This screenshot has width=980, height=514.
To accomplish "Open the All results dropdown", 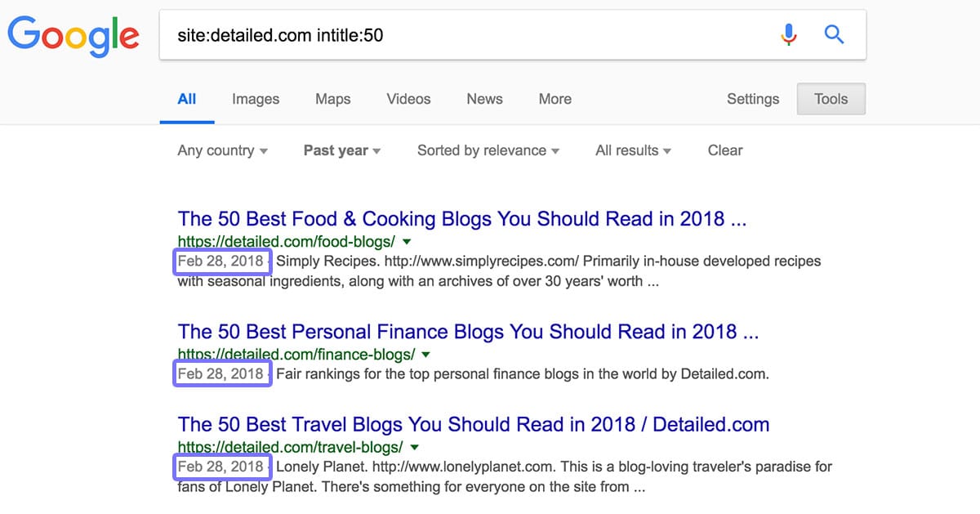I will point(634,150).
